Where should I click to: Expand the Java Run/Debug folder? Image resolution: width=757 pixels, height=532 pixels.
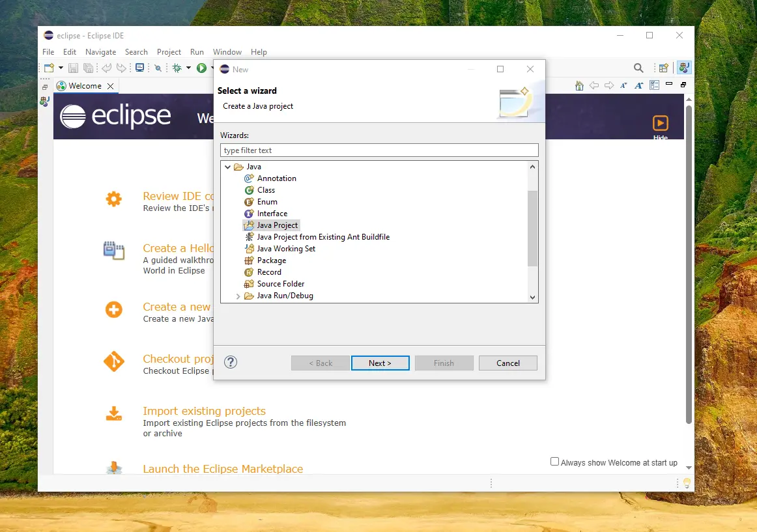coord(238,296)
